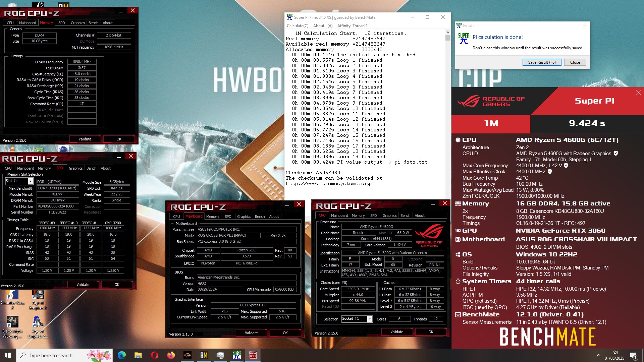This screenshot has height=362, width=644.
Task: Open the Windows Start menu
Action: tap(8, 355)
